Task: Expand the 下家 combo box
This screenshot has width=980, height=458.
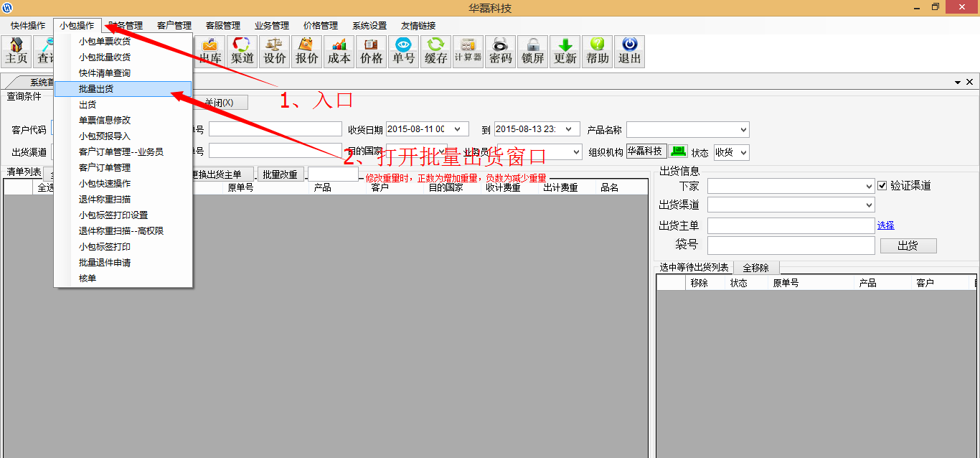Action: click(x=869, y=186)
